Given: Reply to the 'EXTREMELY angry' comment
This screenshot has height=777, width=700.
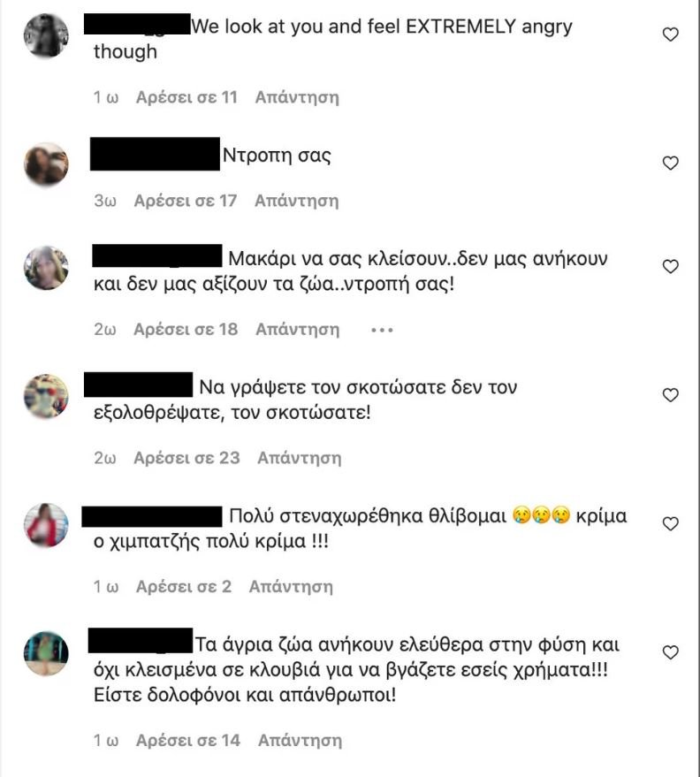Looking at the screenshot, I should click(x=297, y=97).
